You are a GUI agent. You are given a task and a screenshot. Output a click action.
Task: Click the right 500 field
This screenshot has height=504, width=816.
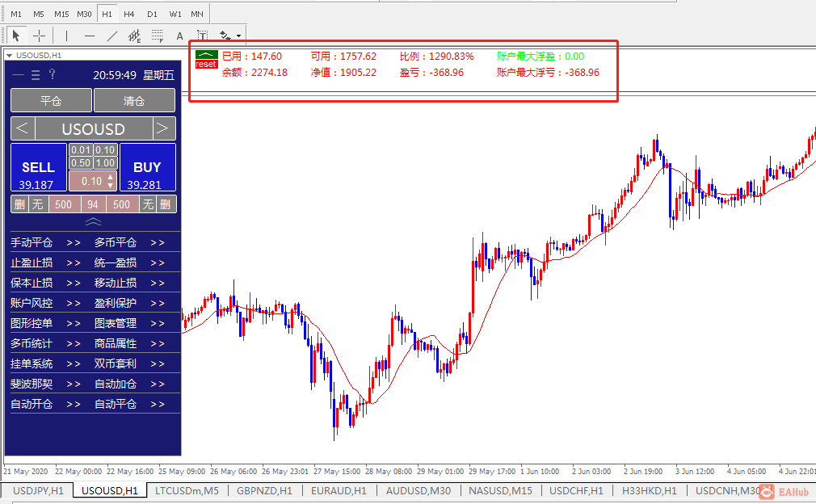pyautogui.click(x=122, y=204)
